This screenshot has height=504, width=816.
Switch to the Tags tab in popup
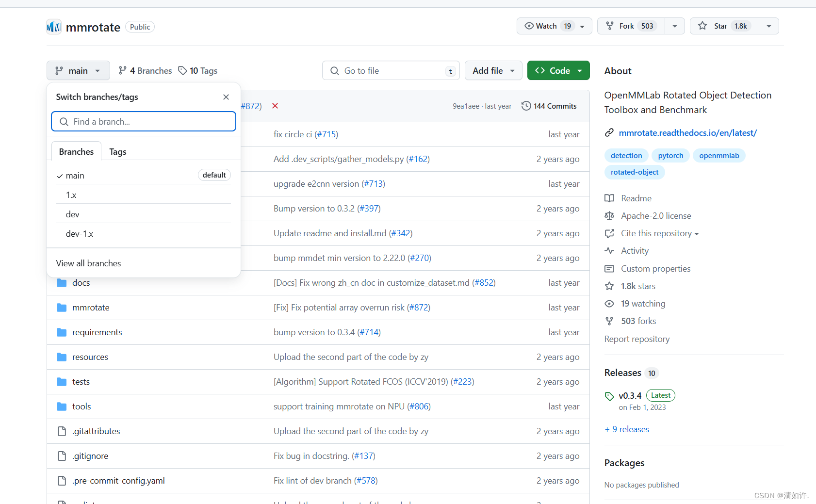pyautogui.click(x=118, y=152)
